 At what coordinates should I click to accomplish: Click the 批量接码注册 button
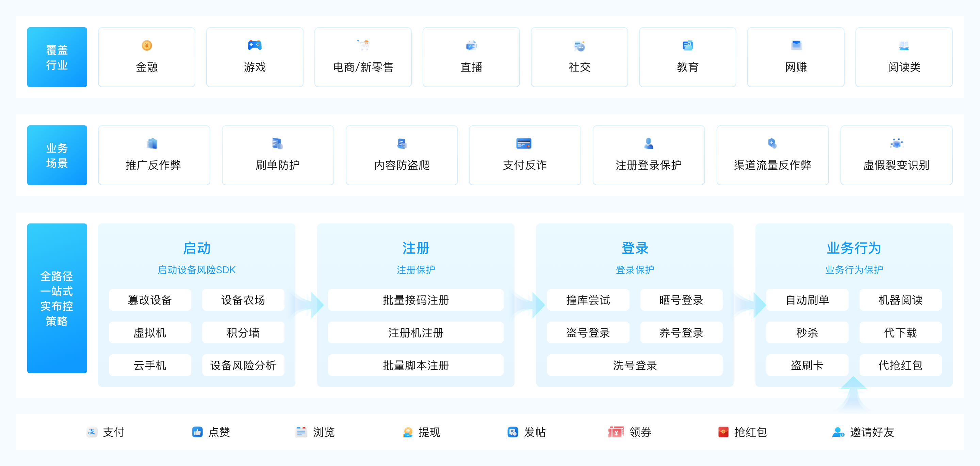point(416,300)
